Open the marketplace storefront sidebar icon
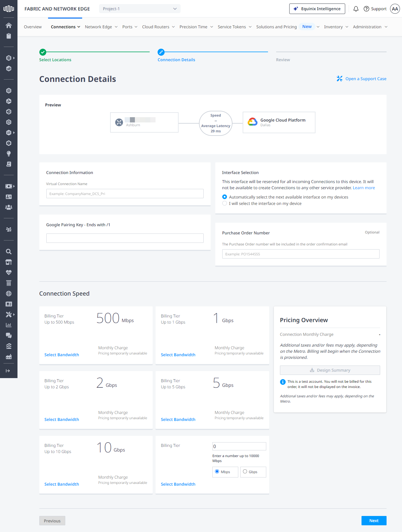This screenshot has height=532, width=402. 9,262
